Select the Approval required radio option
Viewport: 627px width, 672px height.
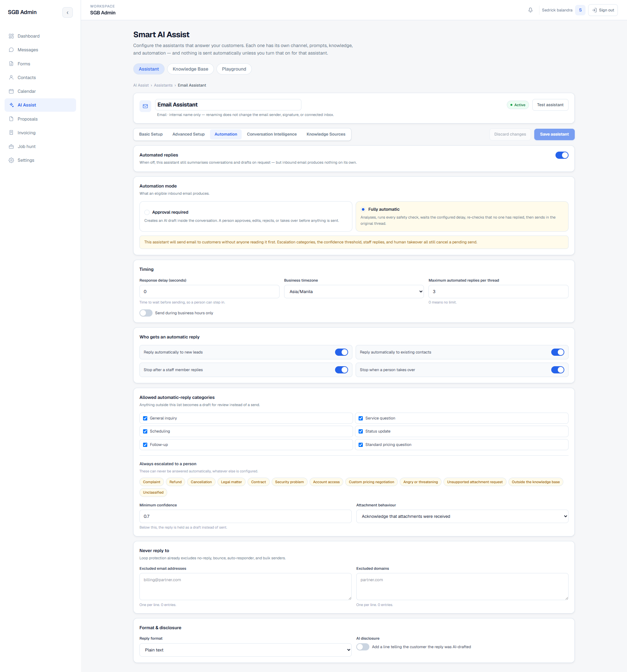coord(147,212)
